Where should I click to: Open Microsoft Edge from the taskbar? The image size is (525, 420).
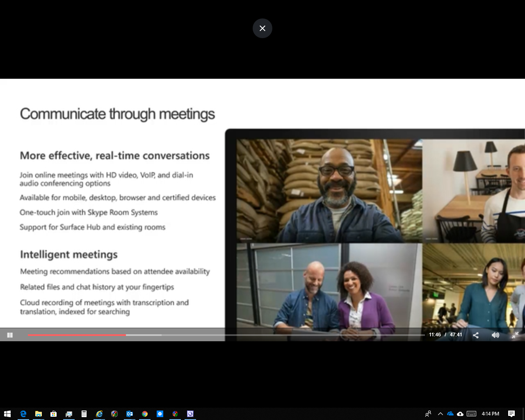point(23,414)
